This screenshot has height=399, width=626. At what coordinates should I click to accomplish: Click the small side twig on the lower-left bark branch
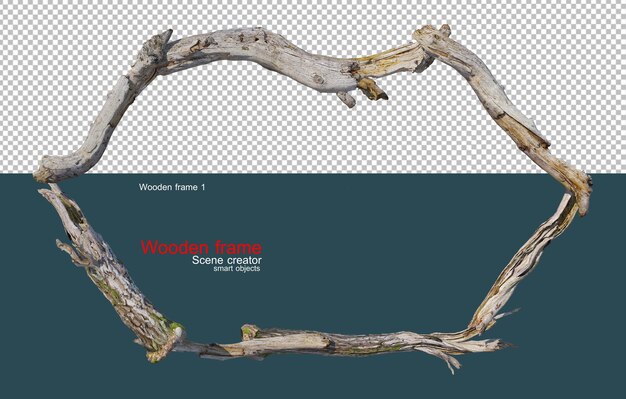click(x=71, y=252)
